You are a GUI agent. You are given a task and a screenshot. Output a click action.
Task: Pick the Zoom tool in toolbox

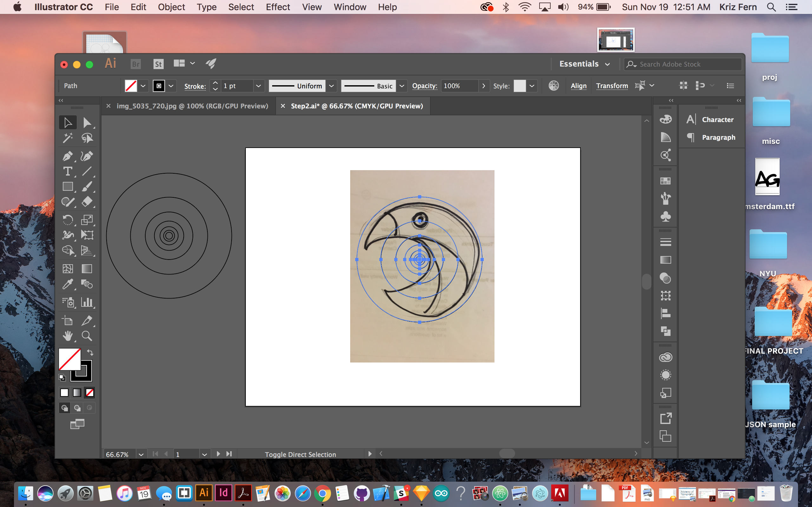coord(87,336)
